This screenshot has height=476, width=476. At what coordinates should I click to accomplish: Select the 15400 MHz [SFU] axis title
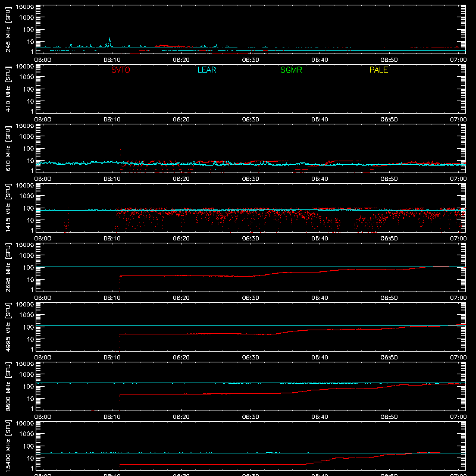8,446
